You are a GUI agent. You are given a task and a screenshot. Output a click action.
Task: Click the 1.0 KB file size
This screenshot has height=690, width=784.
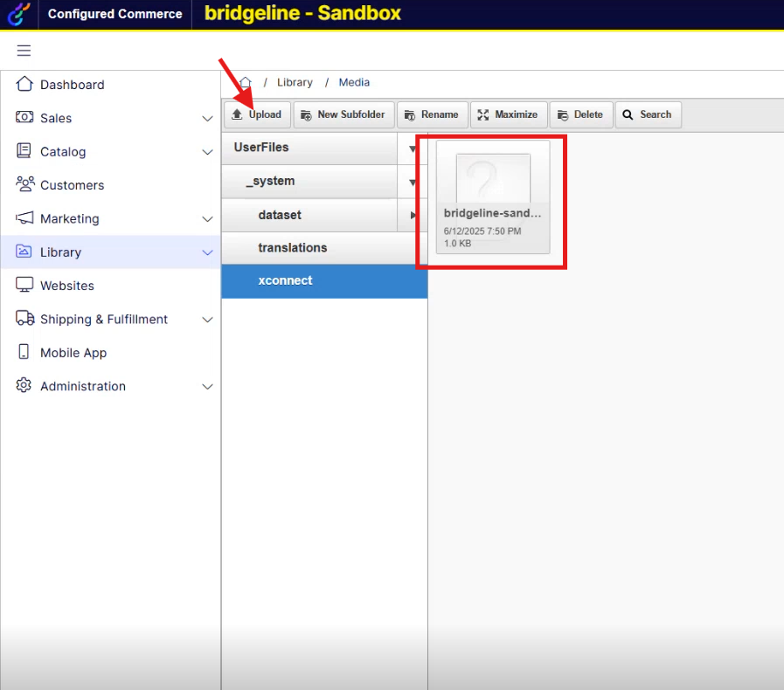point(457,244)
